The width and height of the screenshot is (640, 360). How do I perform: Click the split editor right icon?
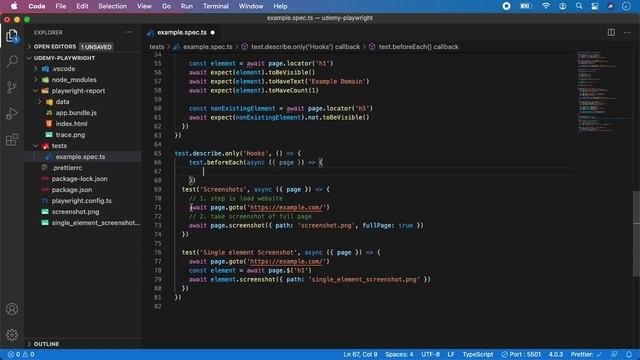(611, 32)
